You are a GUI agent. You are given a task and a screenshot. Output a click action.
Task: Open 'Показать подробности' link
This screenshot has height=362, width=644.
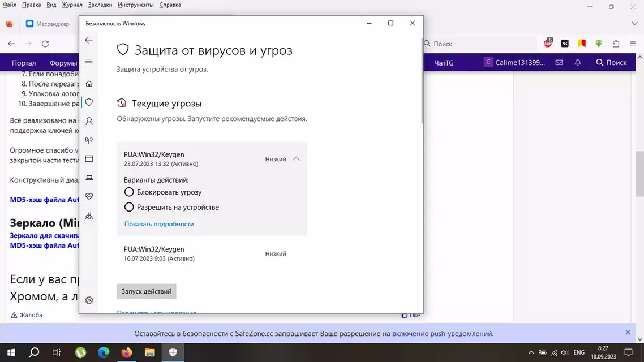click(159, 224)
